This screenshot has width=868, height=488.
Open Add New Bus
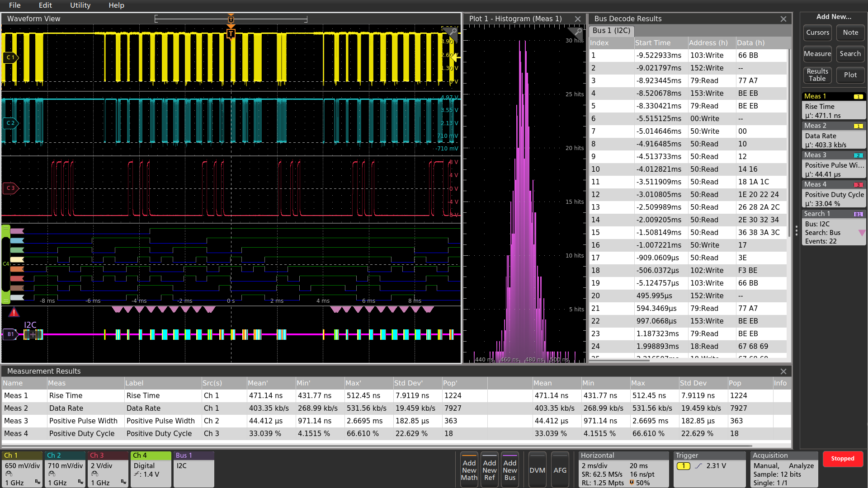pos(509,470)
